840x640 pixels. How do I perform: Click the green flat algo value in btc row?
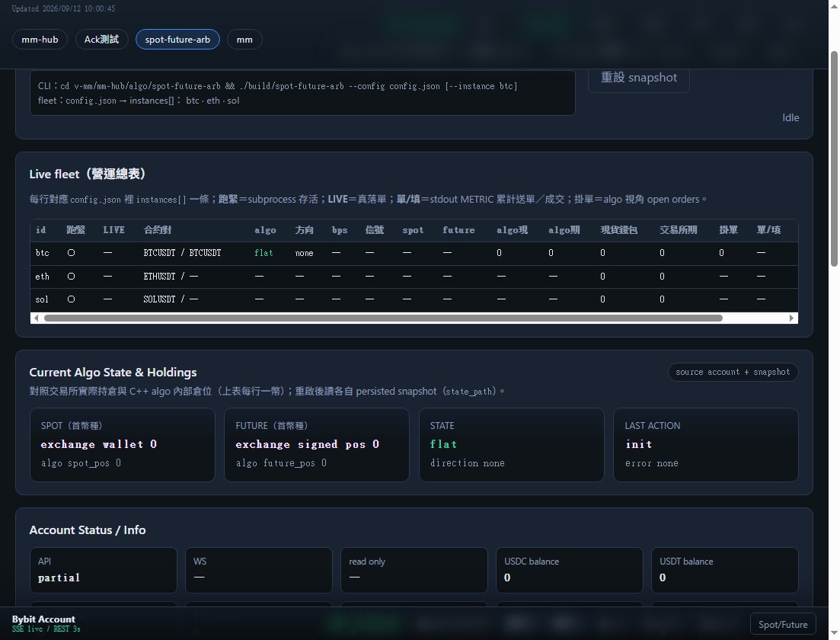[263, 252]
